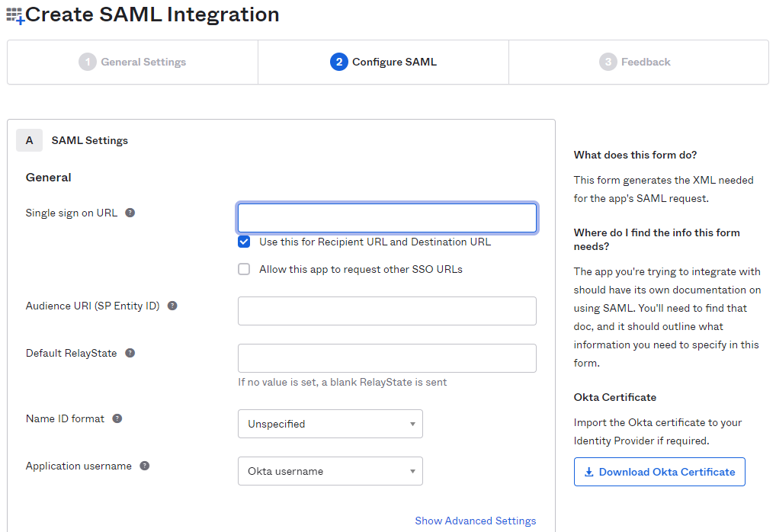Open help tooltip for Application username
The image size is (776, 532).
coord(145,466)
